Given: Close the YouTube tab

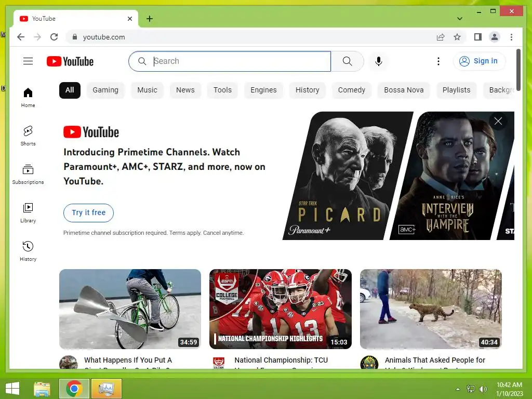Looking at the screenshot, I should 129,19.
